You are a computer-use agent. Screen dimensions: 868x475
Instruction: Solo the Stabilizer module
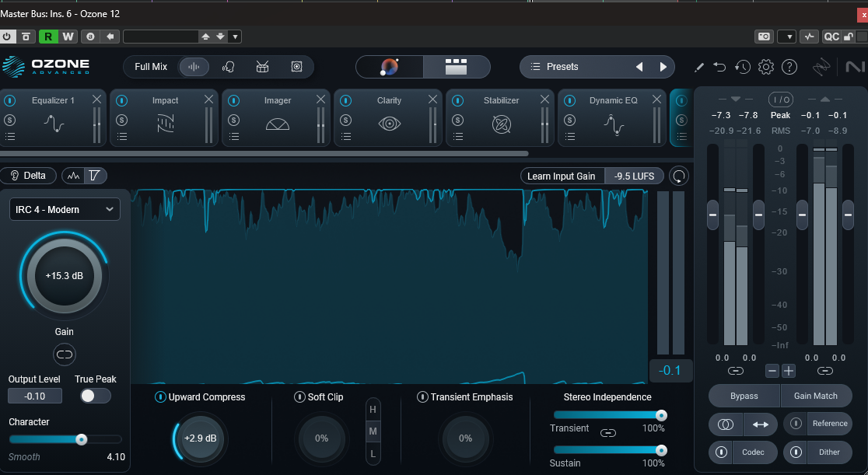point(458,120)
